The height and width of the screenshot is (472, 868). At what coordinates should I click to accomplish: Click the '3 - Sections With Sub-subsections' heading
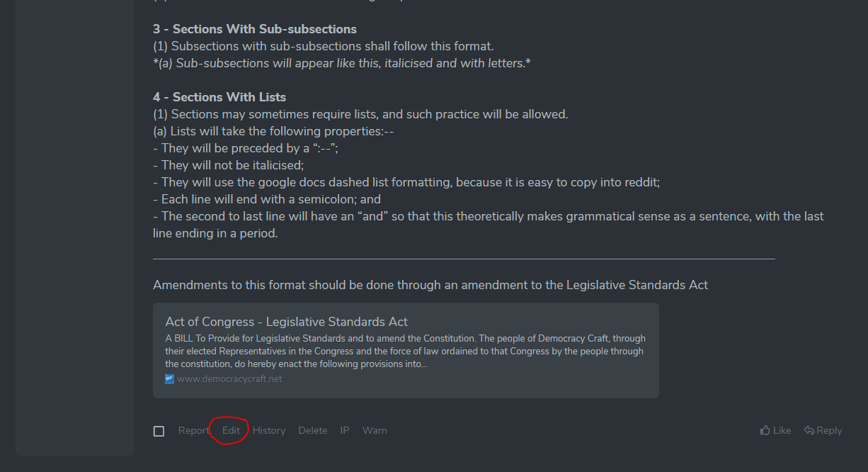[255, 29]
